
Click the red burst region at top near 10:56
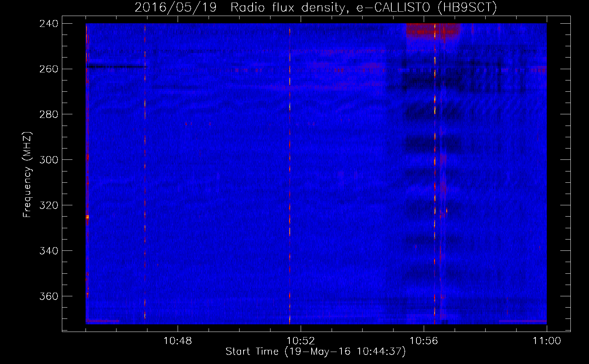pos(433,32)
